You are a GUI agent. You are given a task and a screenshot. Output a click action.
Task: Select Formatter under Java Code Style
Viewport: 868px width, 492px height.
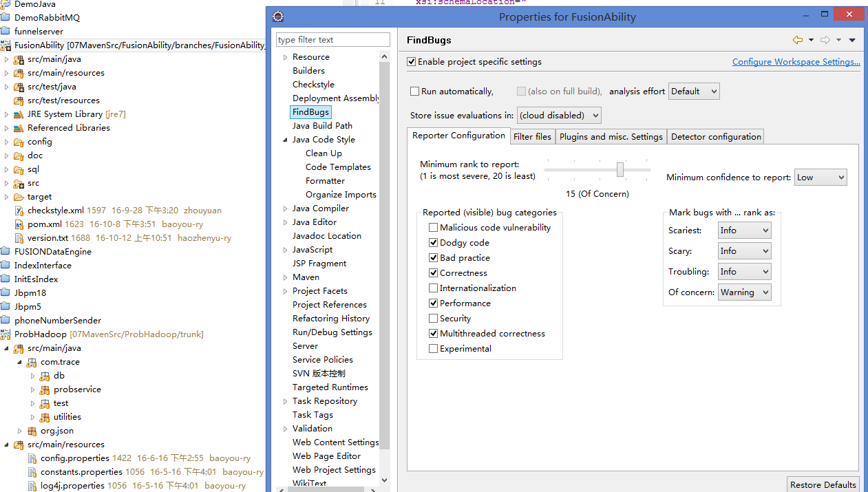(x=326, y=181)
